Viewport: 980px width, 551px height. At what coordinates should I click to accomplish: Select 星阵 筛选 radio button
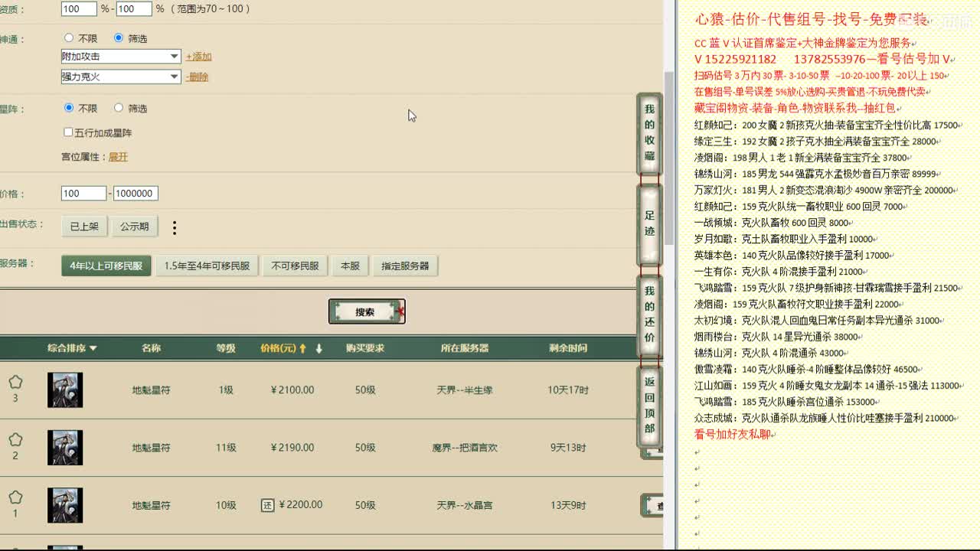click(118, 108)
